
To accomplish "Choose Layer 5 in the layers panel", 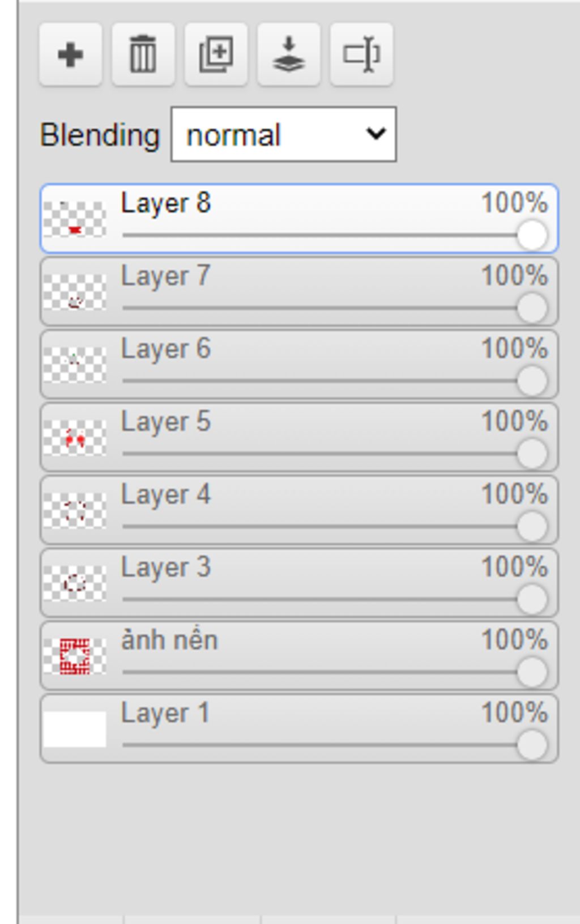I will coord(299,437).
